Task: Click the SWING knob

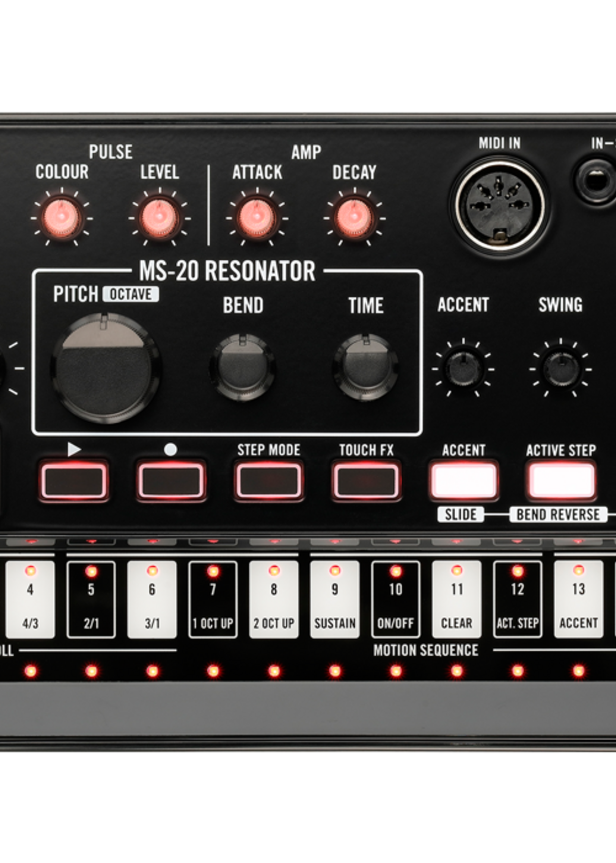Action: pyautogui.click(x=560, y=369)
